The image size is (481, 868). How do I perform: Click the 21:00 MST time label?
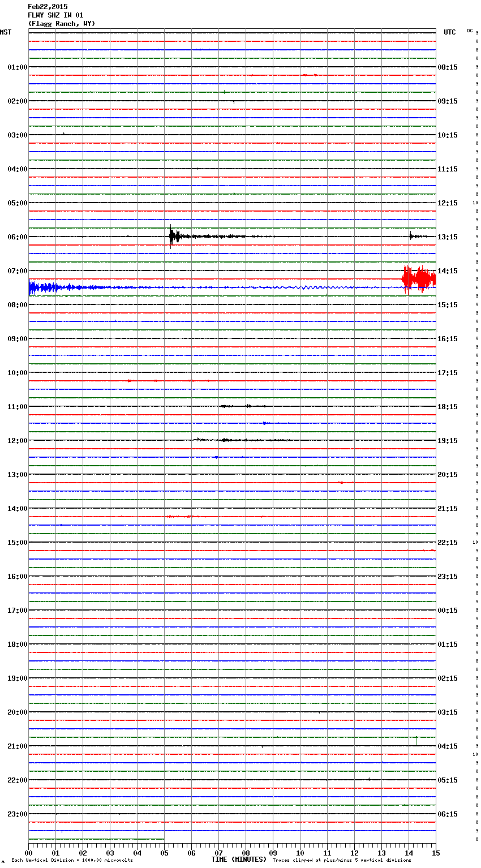(x=18, y=746)
